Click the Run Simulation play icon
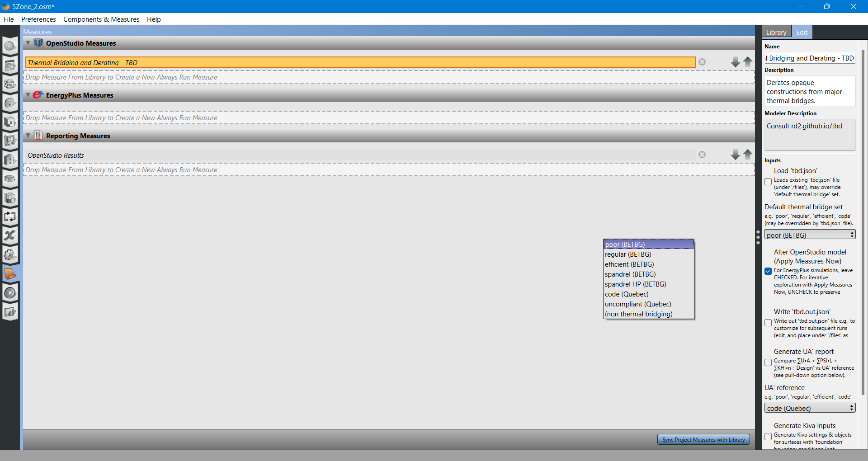Viewport: 868px width, 461px height. click(x=10, y=292)
